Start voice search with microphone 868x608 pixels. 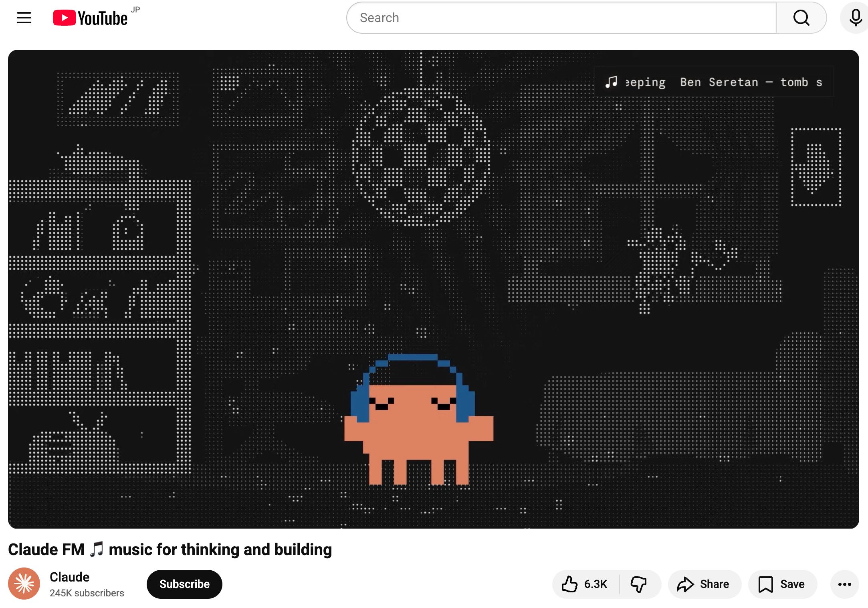[855, 18]
